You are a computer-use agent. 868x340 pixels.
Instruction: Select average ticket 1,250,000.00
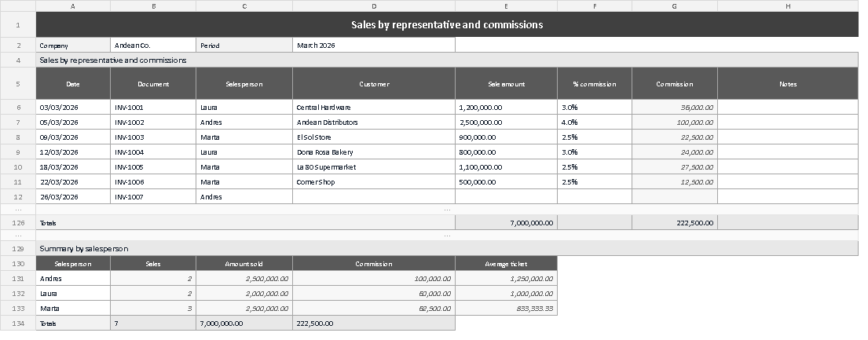tap(506, 279)
